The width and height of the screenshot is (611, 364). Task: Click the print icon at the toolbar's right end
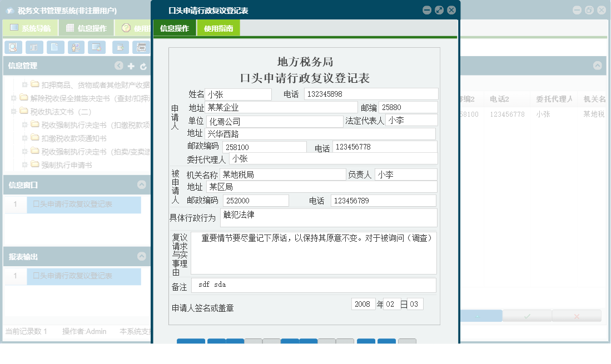click(142, 47)
